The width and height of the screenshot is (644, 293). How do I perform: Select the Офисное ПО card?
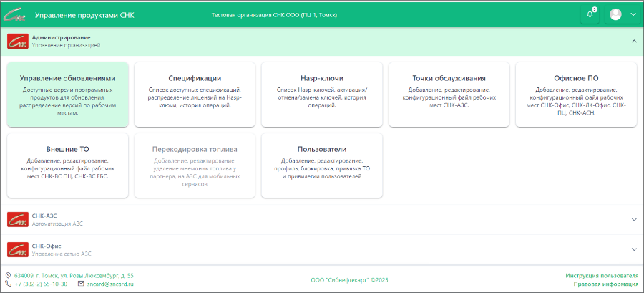coord(576,95)
